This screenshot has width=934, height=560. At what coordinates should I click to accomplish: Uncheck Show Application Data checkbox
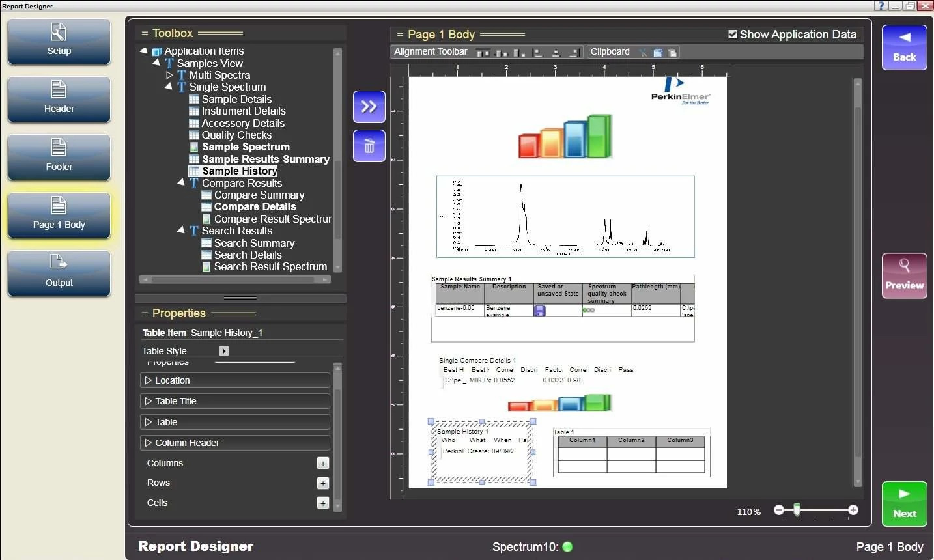tap(733, 35)
